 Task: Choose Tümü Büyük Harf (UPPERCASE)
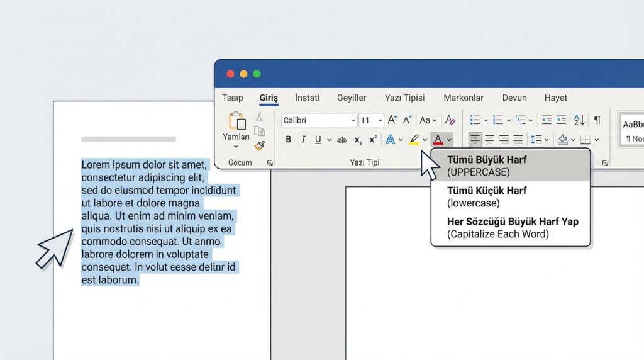click(x=511, y=166)
